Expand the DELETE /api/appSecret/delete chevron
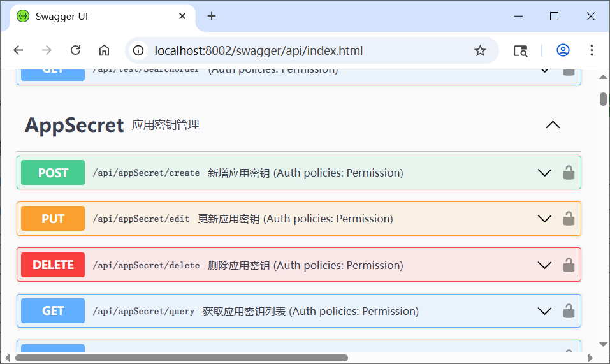The width and height of the screenshot is (610, 364). 544,265
